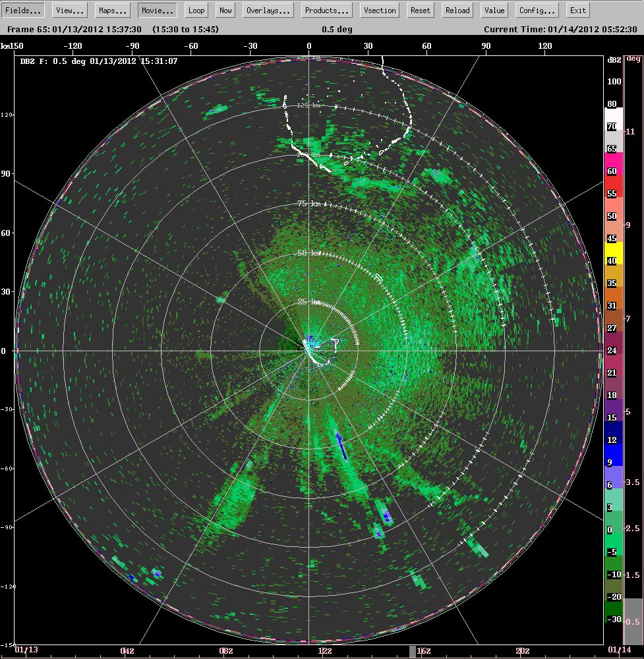Enable the Value readout mode

pos(494,10)
